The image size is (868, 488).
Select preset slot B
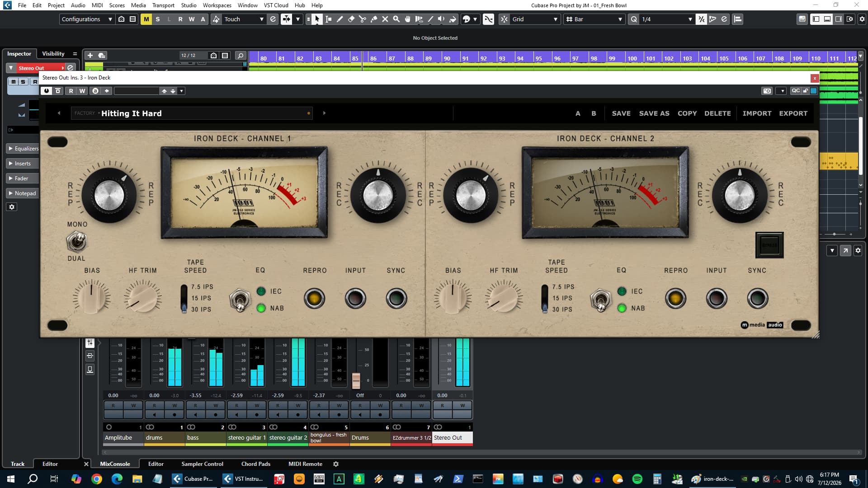(x=594, y=113)
